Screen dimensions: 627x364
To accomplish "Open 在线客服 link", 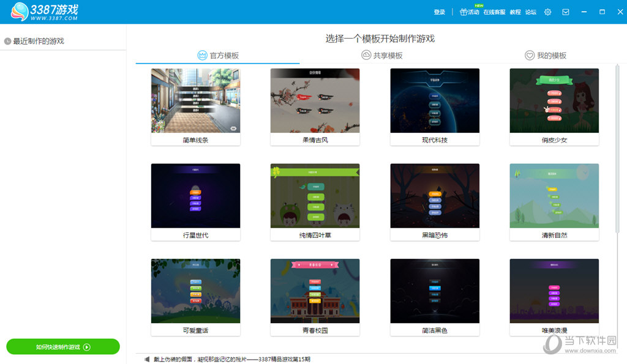I will [x=494, y=12].
